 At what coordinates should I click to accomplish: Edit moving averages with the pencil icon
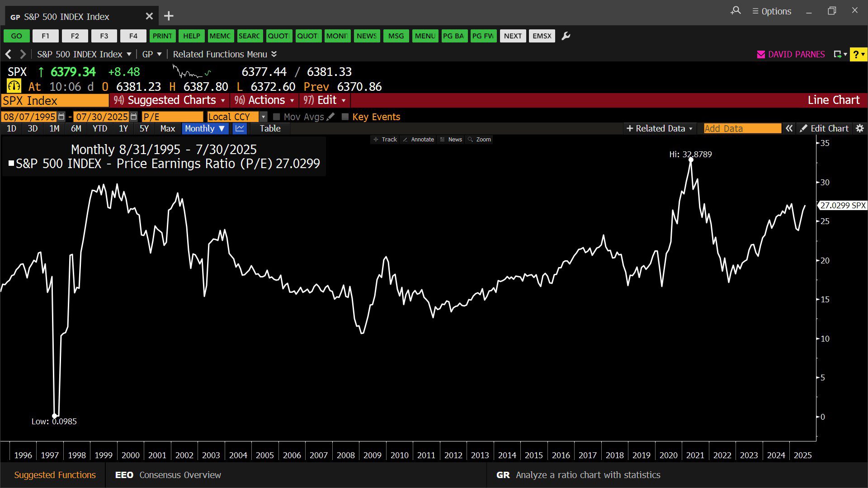(330, 117)
